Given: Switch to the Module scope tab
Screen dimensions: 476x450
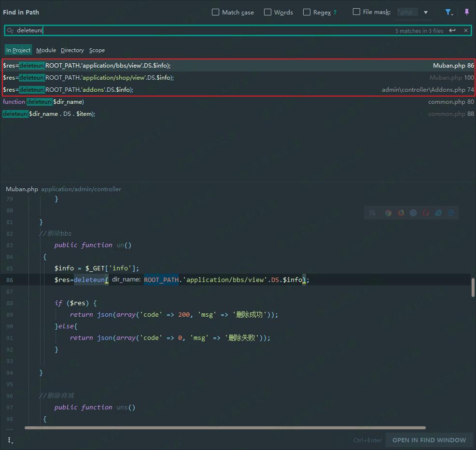Looking at the screenshot, I should point(46,50).
